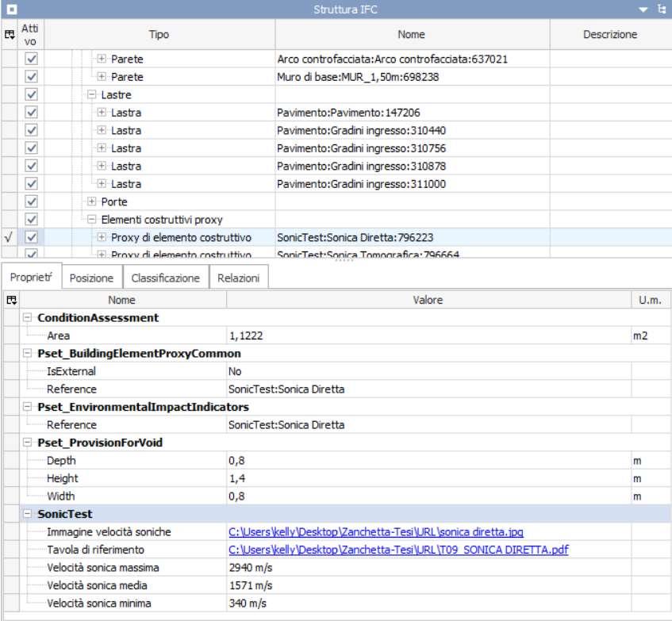Toggle Attivo checkbox for Porte row
This screenshot has height=621, width=672.
[32, 201]
